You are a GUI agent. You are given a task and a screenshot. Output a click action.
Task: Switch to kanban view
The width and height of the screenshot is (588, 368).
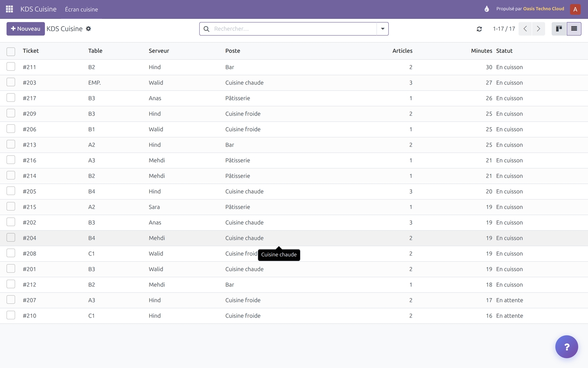559,29
